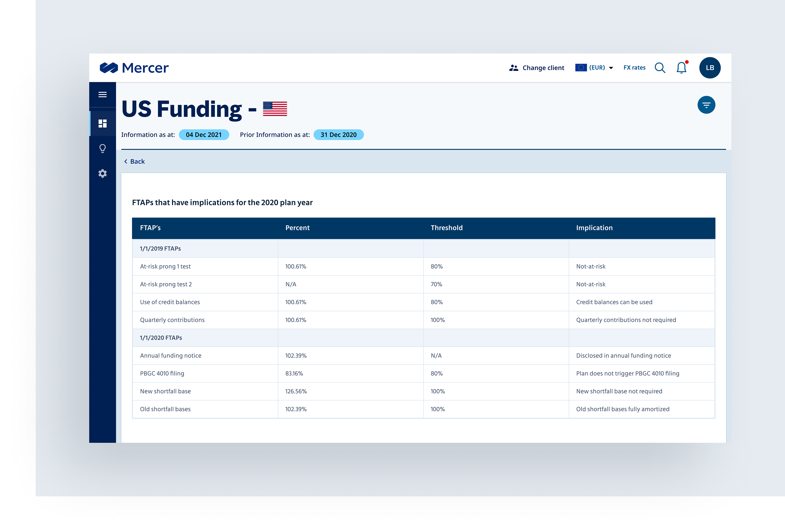The image size is (785, 532).
Task: Click the N/A threshold for annual funding notice
Action: pos(436,356)
